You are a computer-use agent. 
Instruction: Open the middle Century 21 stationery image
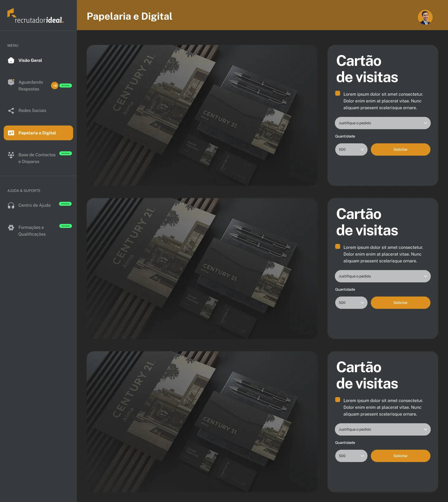(202, 269)
